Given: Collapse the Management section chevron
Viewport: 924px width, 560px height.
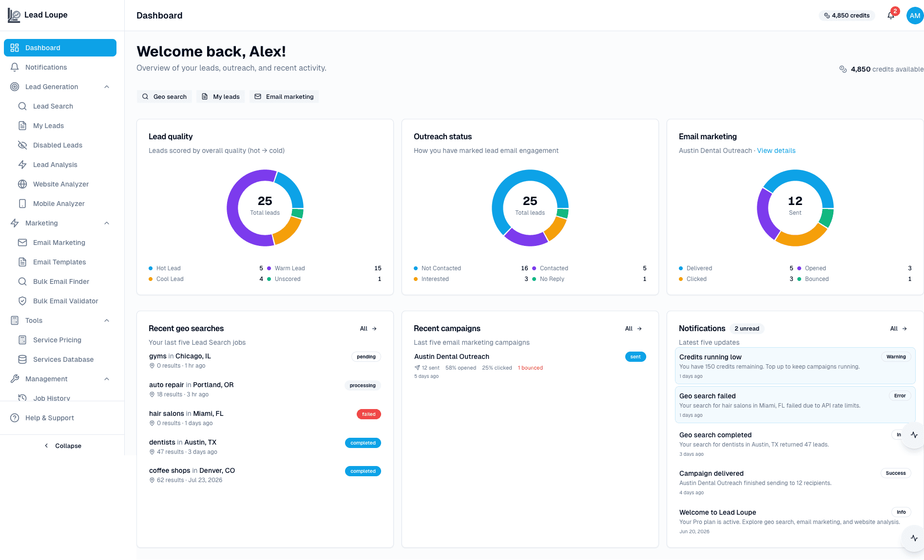Looking at the screenshot, I should coord(107,379).
